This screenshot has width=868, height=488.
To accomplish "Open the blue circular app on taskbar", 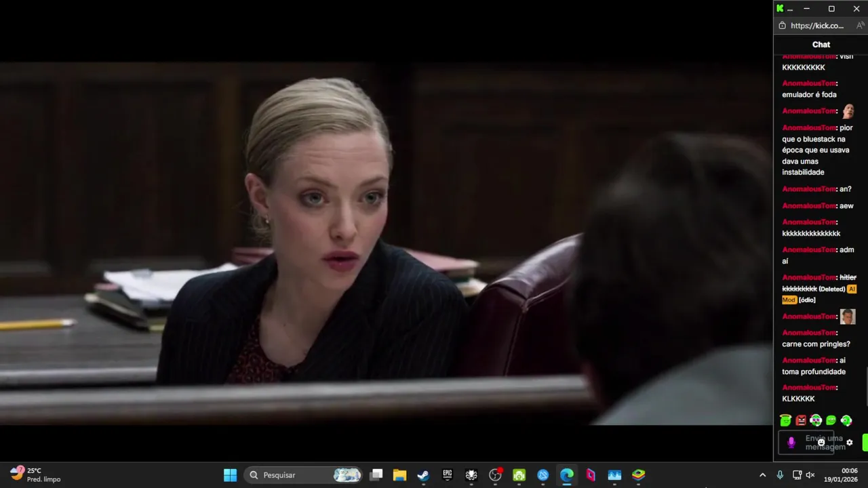I will 543,475.
